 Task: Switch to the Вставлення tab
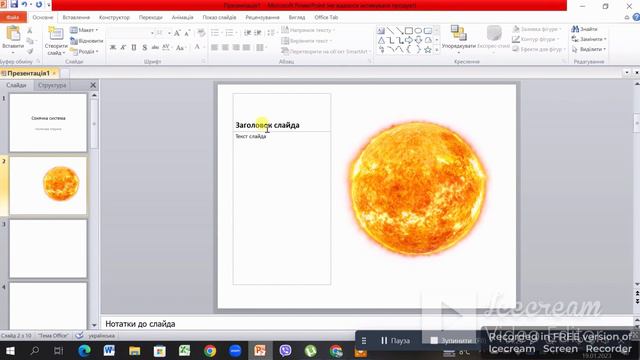tap(76, 18)
